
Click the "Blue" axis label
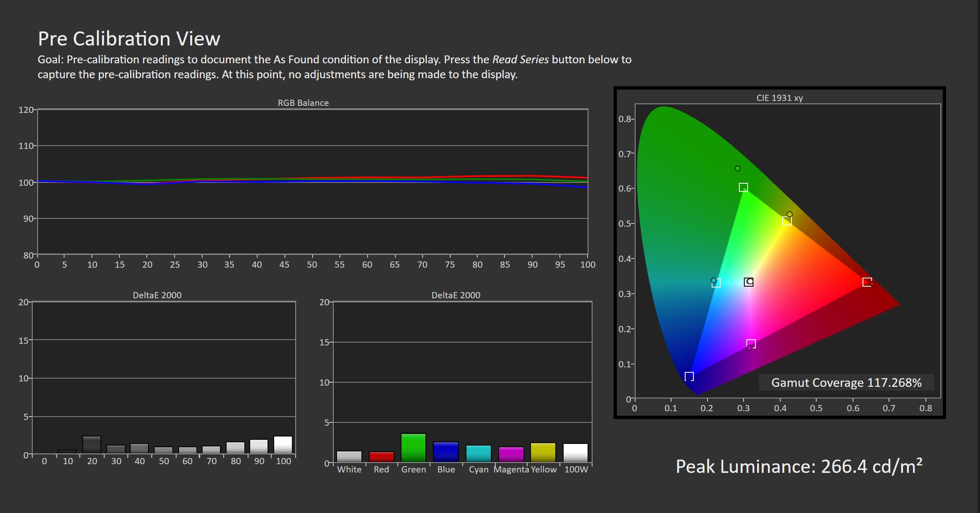click(x=446, y=470)
